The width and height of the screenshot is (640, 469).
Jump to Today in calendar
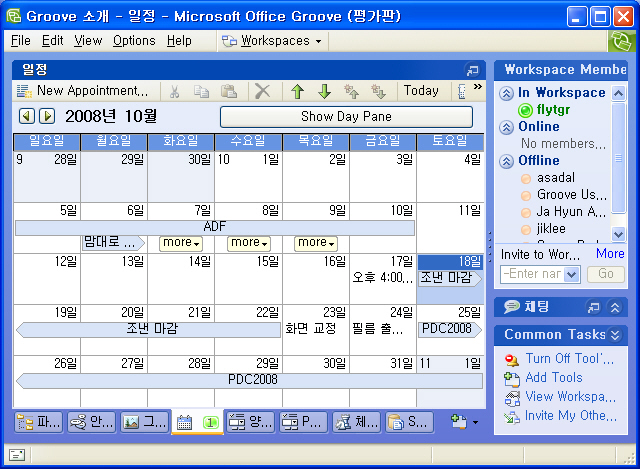tap(421, 91)
